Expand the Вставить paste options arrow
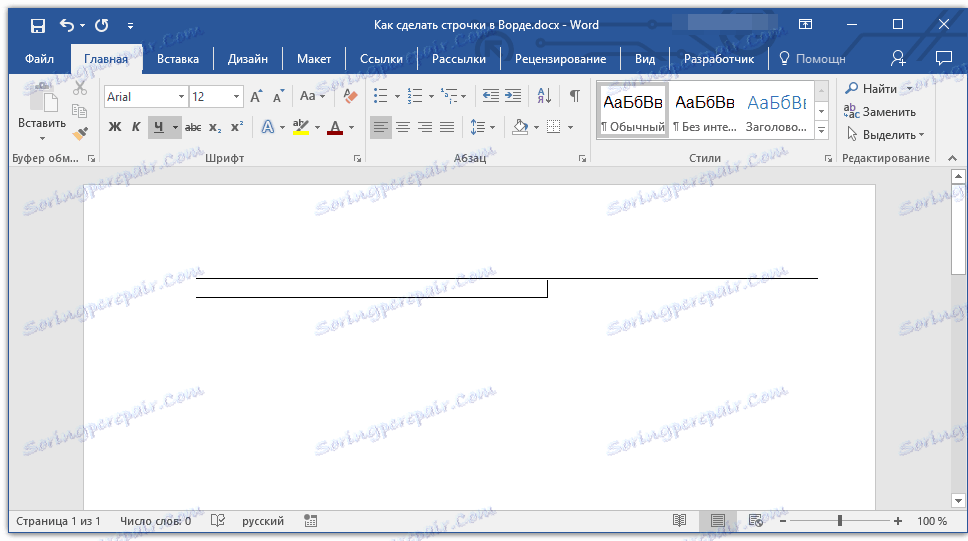The height and width of the screenshot is (541, 968). pyautogui.click(x=42, y=138)
